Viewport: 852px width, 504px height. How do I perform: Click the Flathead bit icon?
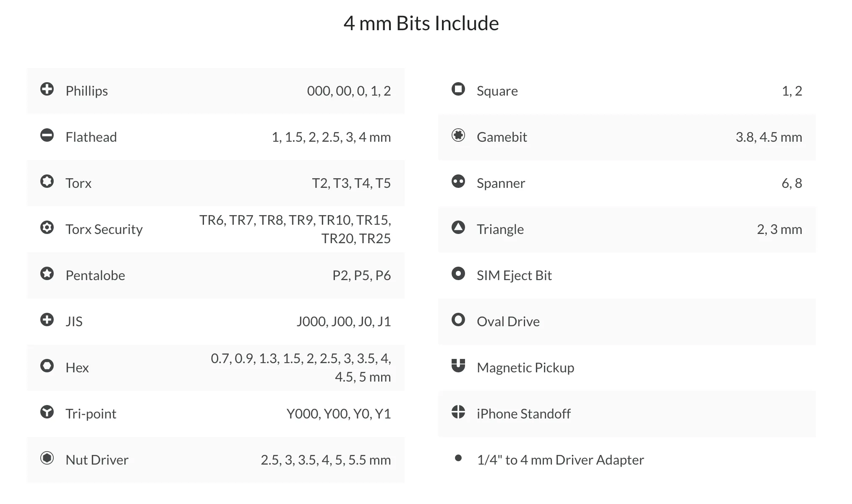click(x=47, y=135)
